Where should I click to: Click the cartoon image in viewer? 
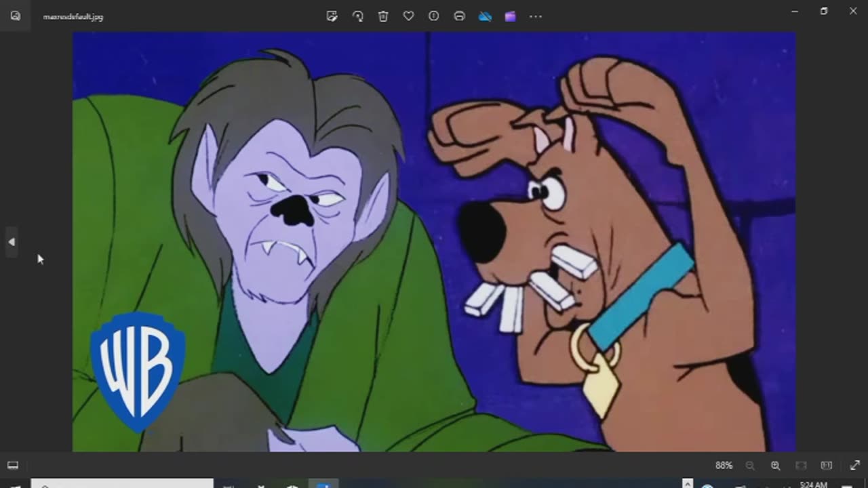434,241
